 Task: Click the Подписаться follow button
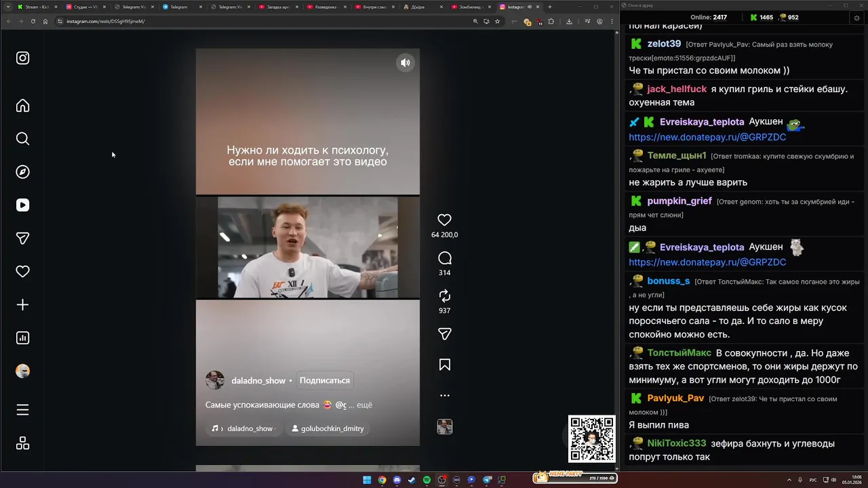click(325, 380)
